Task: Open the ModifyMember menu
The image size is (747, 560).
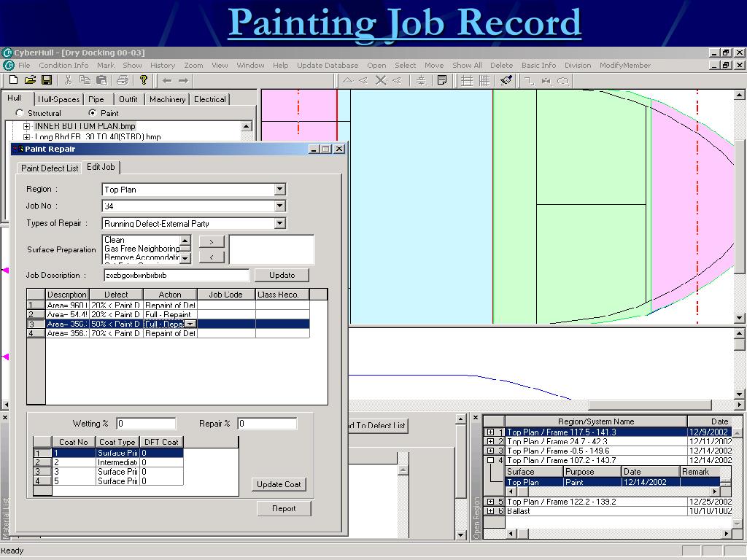Action: 625,65
